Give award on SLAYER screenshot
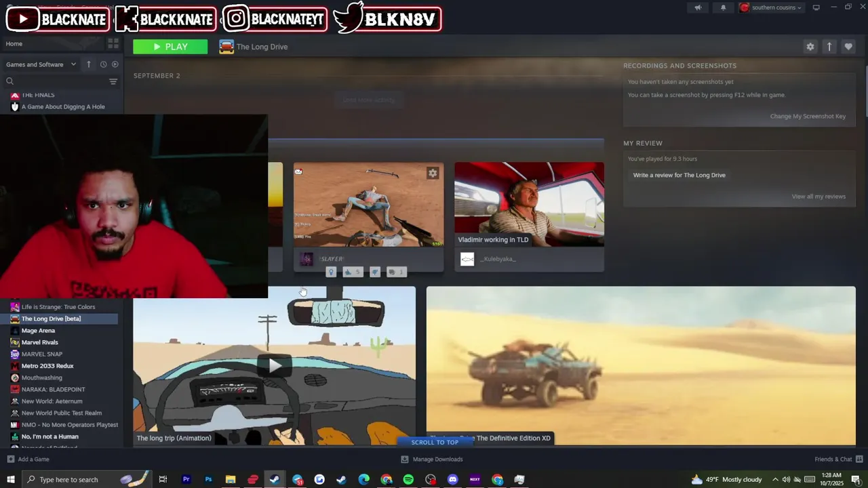This screenshot has height=488, width=868. [331, 272]
